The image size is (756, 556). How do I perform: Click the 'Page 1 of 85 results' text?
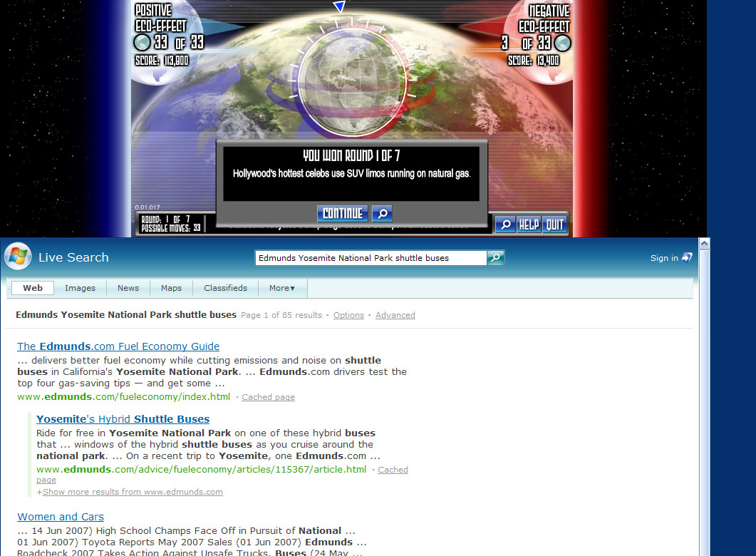pos(281,315)
